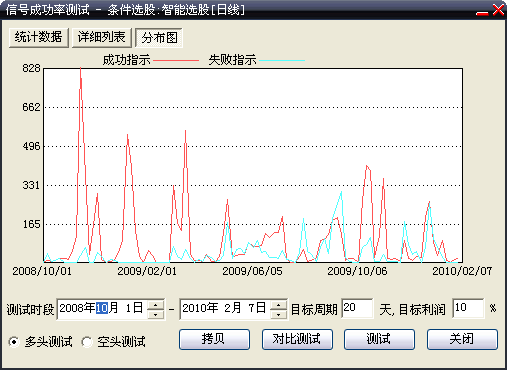
Task: Run the 对比测试 comparison
Action: tap(297, 339)
